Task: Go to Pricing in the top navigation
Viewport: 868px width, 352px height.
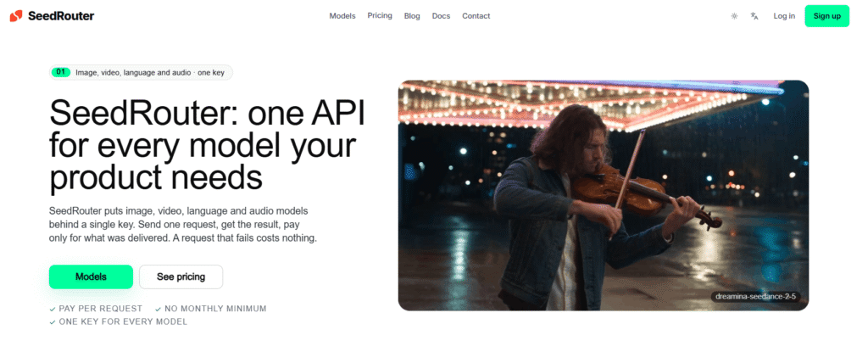Action: coord(380,15)
